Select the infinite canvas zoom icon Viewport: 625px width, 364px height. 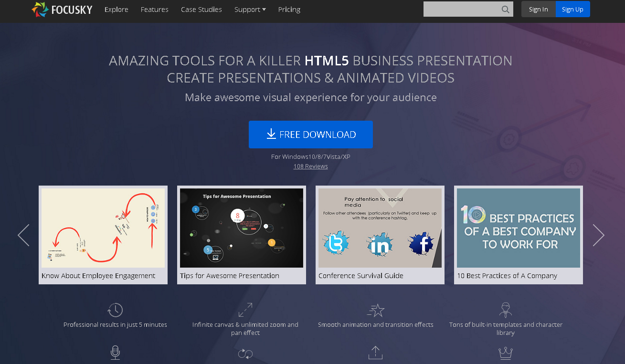(245, 310)
